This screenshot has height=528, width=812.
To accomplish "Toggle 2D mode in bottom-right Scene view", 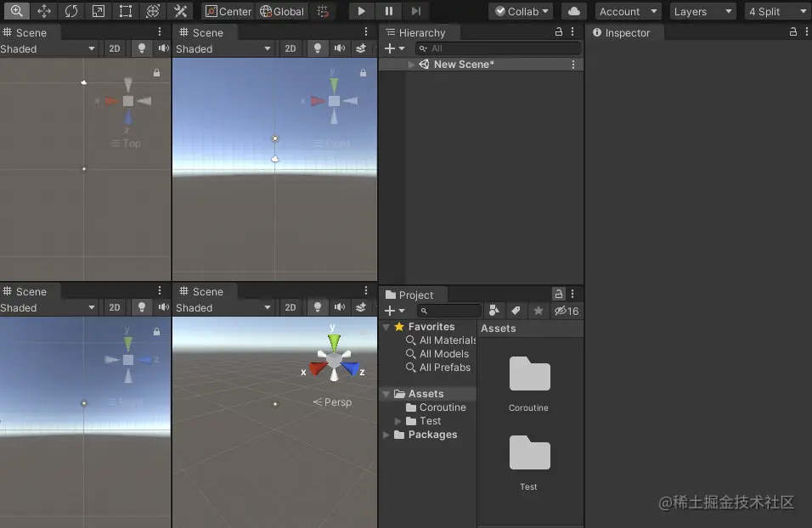I will point(290,307).
